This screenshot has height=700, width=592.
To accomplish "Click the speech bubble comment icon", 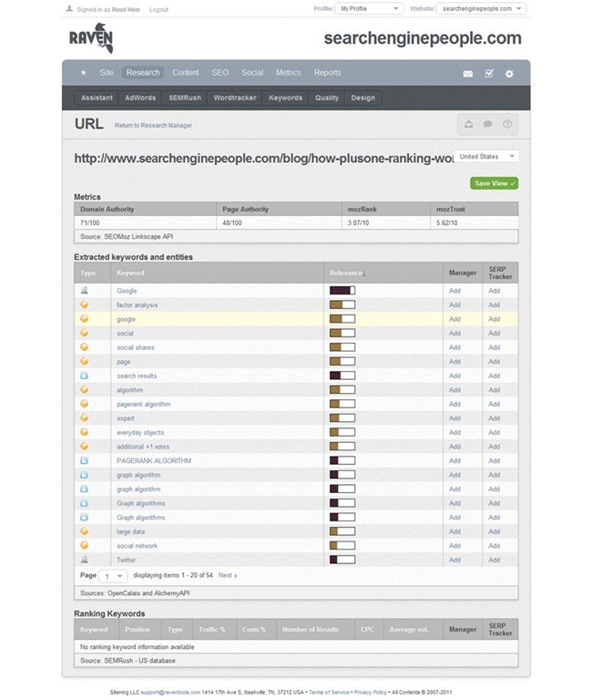I will click(x=488, y=124).
